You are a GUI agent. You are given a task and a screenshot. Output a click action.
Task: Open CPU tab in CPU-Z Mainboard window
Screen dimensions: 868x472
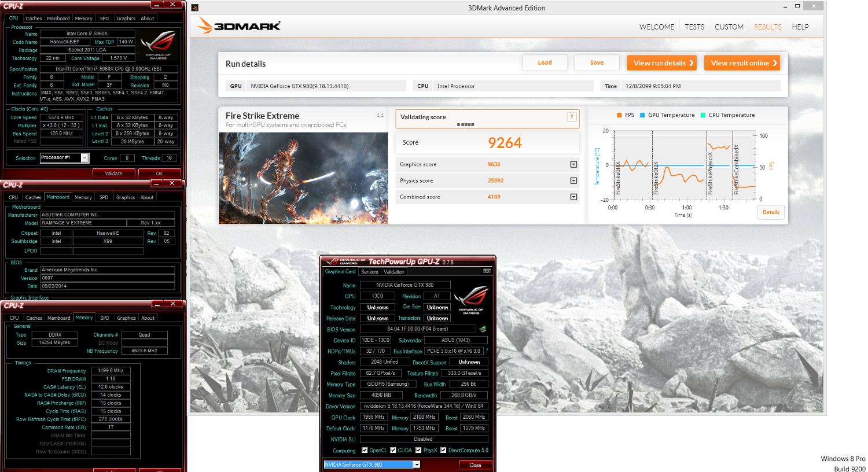13,197
